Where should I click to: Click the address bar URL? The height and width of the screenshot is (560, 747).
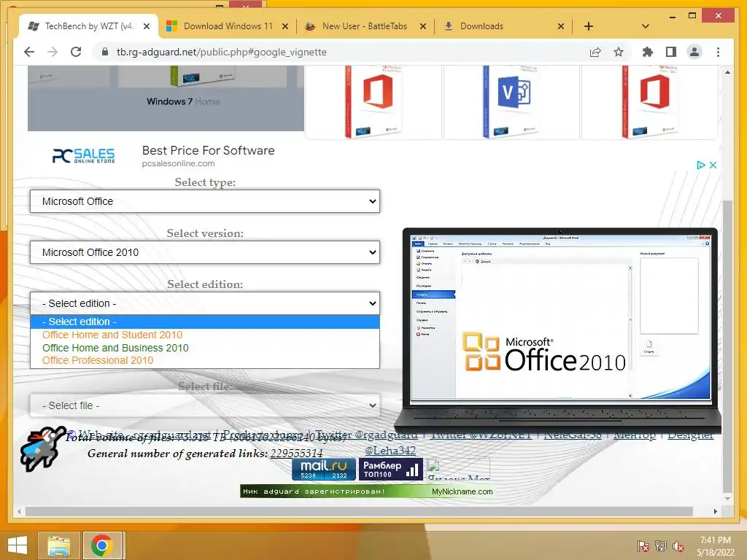coord(222,52)
